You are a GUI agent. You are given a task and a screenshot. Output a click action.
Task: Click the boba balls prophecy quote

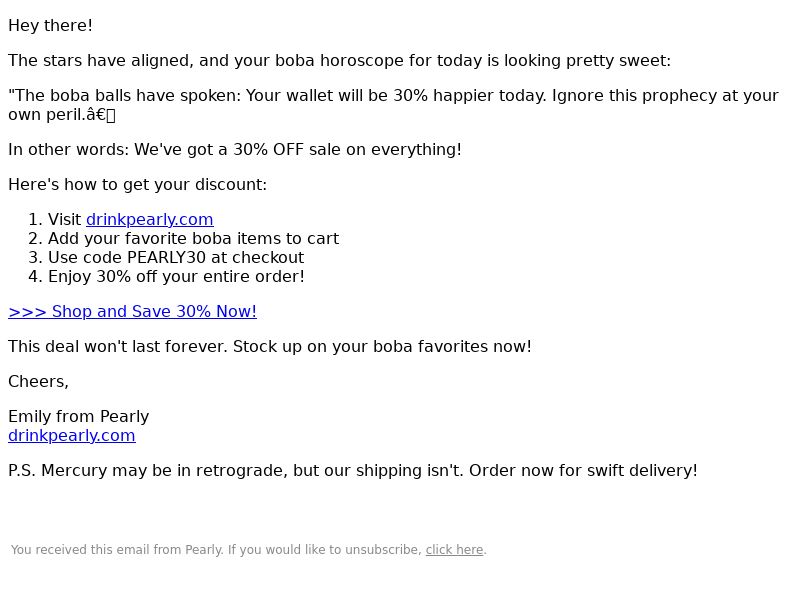(393, 105)
